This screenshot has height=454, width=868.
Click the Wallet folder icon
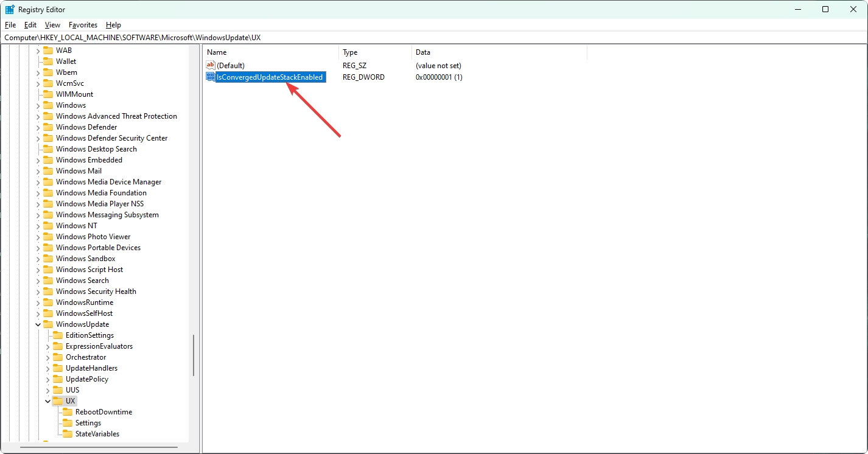pyautogui.click(x=48, y=61)
